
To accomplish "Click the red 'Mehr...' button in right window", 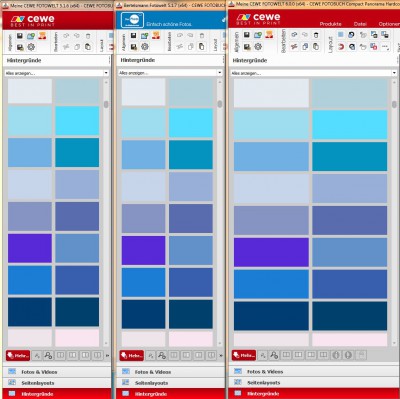I will [x=244, y=355].
